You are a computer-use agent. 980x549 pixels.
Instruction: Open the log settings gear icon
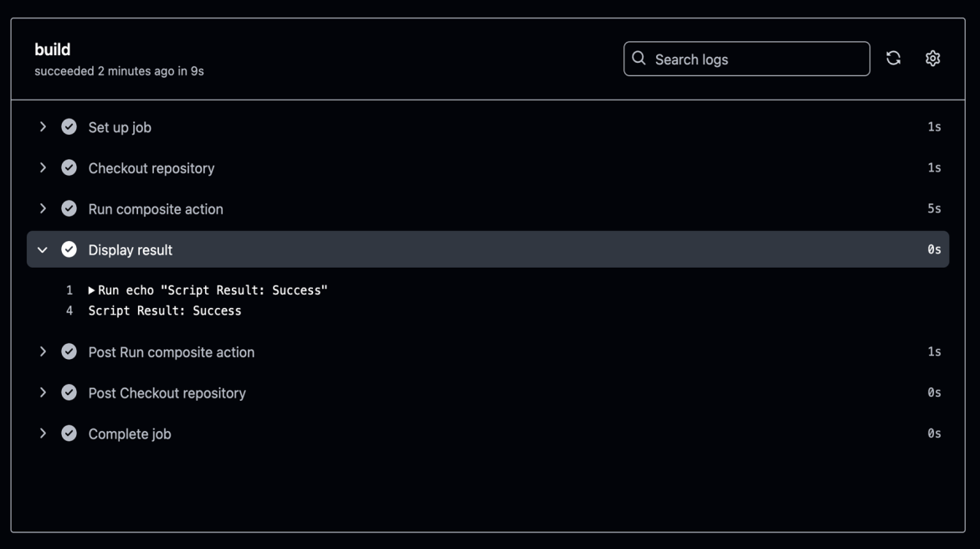pyautogui.click(x=932, y=58)
